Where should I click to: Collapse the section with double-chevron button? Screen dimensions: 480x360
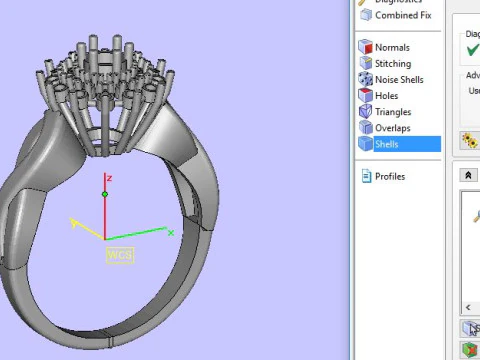click(468, 175)
